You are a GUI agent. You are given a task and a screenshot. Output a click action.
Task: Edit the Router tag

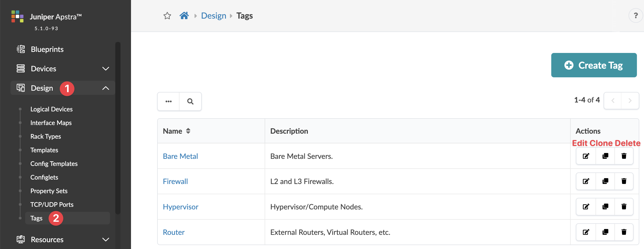tap(586, 232)
